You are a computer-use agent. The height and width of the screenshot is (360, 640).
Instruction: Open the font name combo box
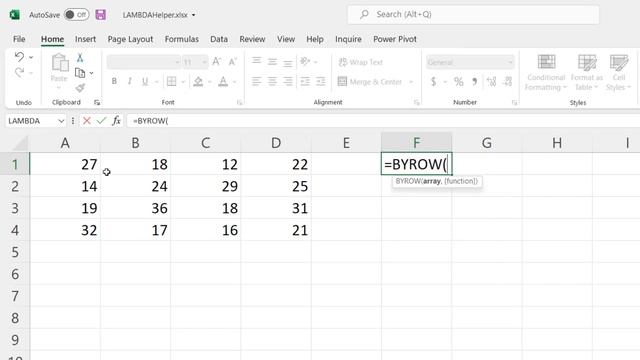coord(143,62)
